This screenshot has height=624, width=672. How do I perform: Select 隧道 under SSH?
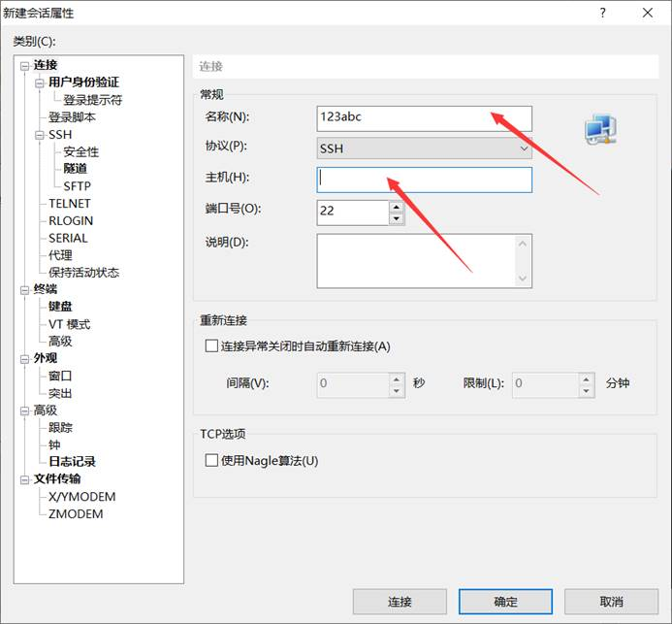tap(75, 169)
